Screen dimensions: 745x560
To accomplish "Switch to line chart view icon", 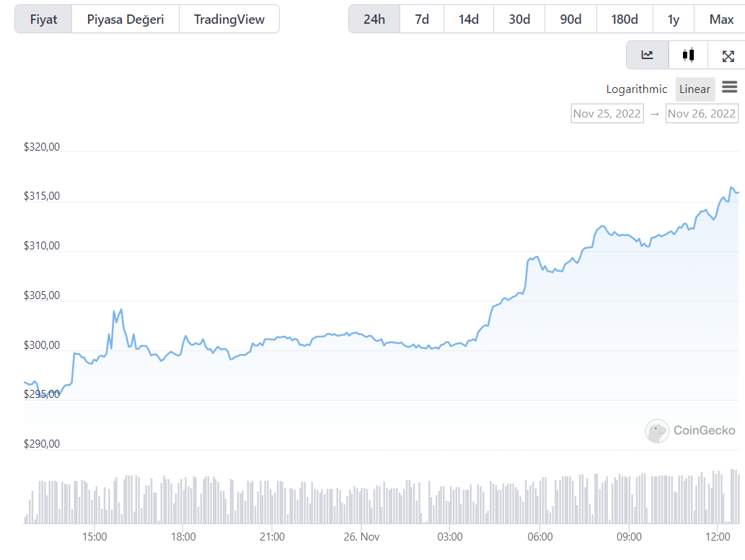I will point(647,55).
